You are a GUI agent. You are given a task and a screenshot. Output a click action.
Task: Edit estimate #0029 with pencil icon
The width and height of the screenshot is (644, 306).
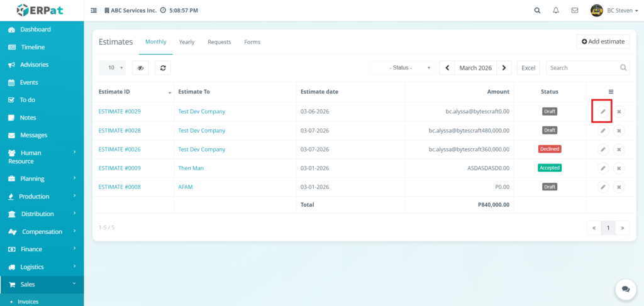(x=602, y=112)
